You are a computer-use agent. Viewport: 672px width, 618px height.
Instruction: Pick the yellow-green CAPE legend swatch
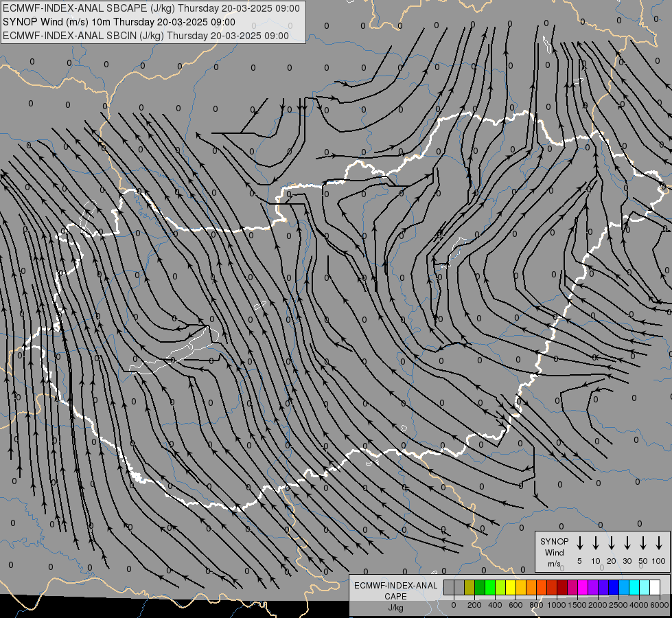[500, 587]
